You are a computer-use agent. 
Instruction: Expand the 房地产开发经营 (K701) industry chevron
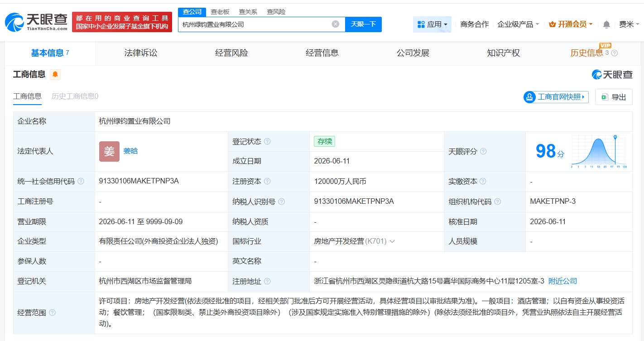tap(392, 241)
